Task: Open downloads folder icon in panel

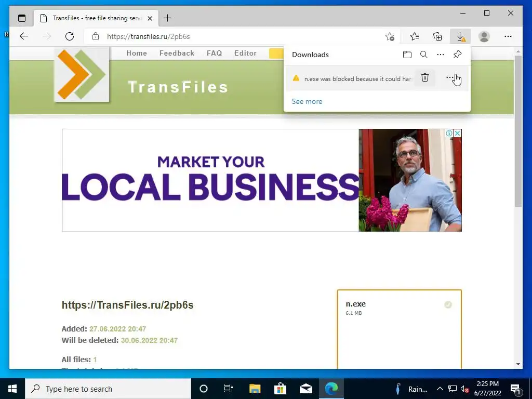Action: coord(407,55)
